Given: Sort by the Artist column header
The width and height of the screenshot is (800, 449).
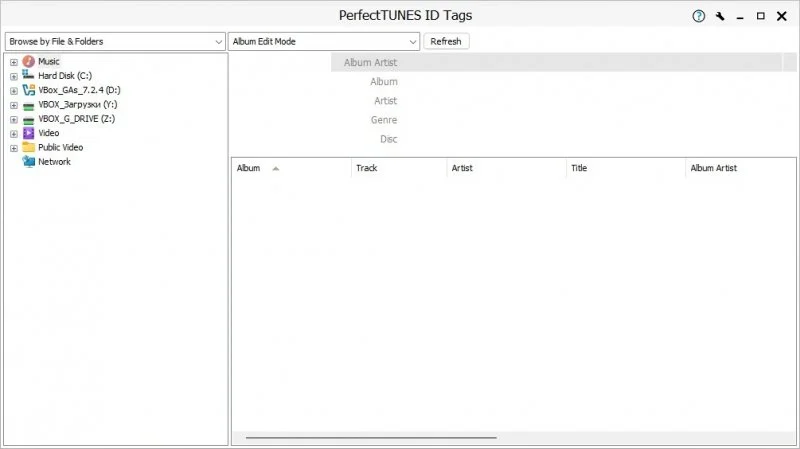Looking at the screenshot, I should 506,168.
